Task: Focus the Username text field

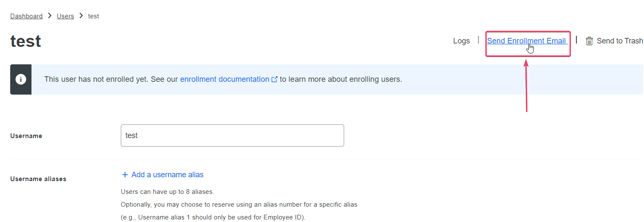Action: pyautogui.click(x=232, y=136)
